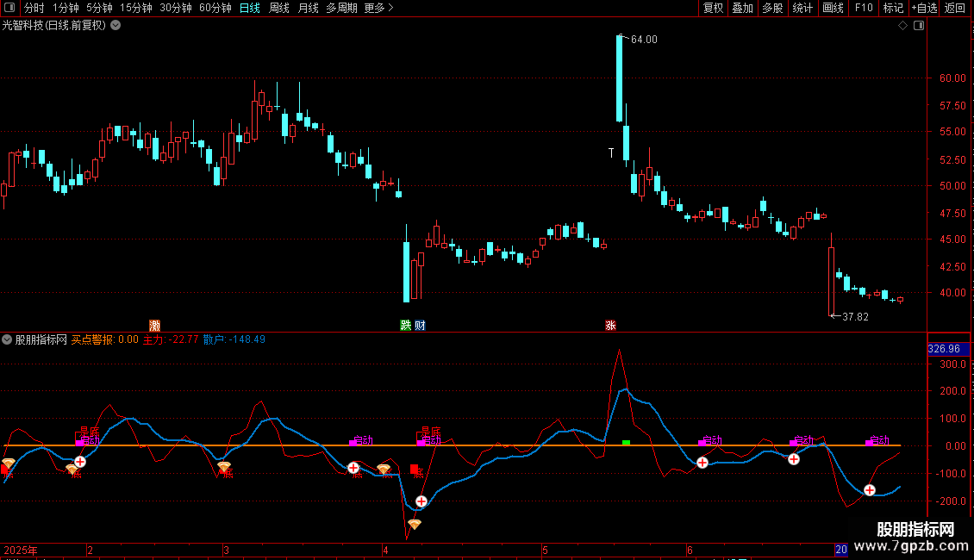
Task: Expand the 更多 periods menu
Action: click(378, 8)
